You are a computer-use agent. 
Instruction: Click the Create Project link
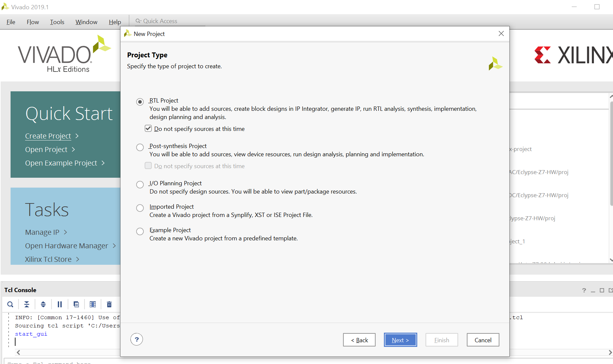[48, 136]
